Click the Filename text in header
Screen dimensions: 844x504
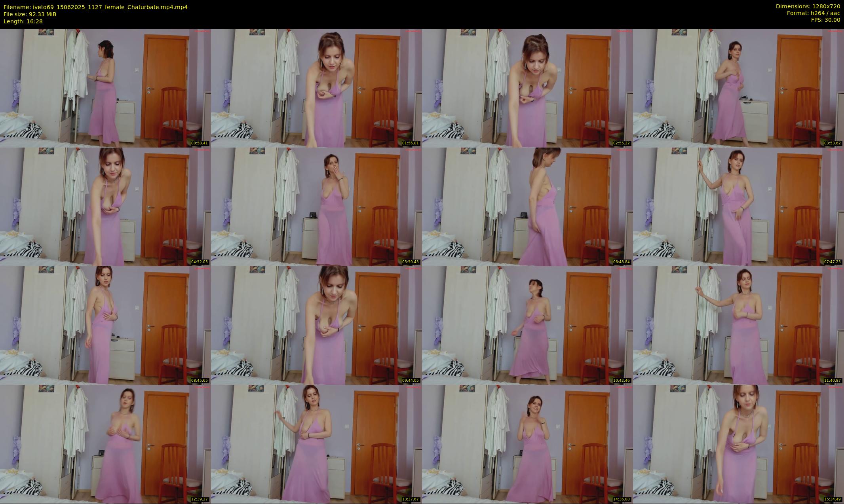(x=95, y=7)
